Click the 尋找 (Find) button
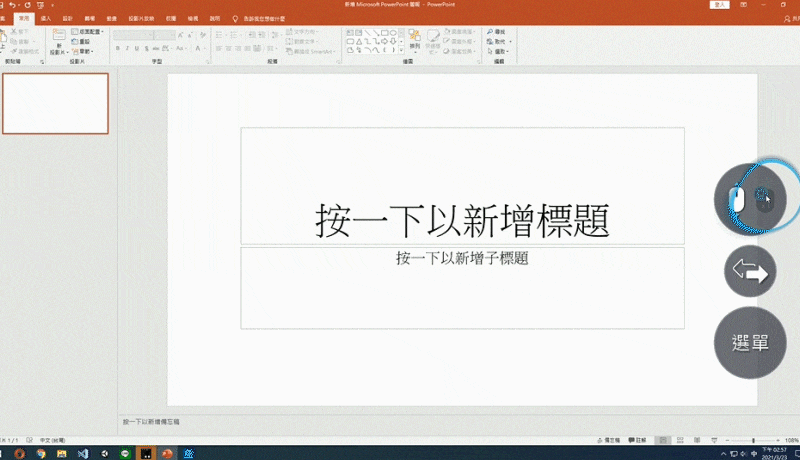Image resolution: width=800 pixels, height=460 pixels. point(496,32)
